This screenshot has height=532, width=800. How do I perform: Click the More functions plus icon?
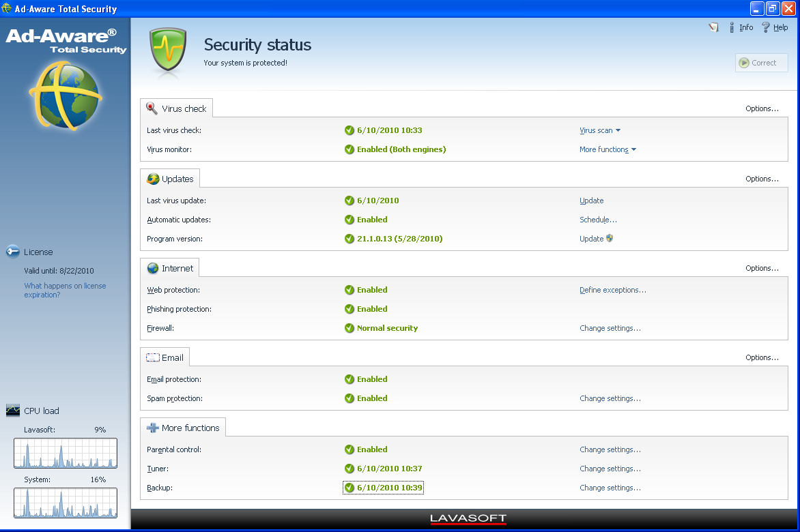pyautogui.click(x=152, y=428)
